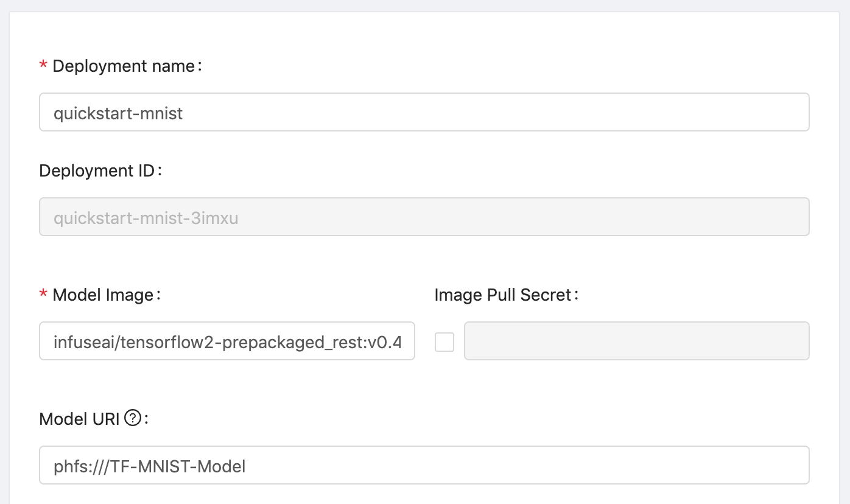Click the "Deployment ID" label text

click(97, 171)
